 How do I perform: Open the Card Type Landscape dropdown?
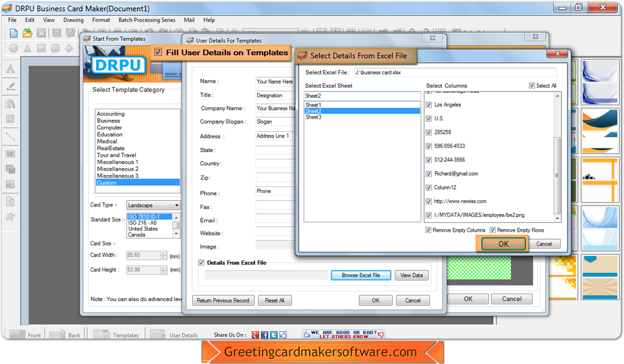coord(153,205)
